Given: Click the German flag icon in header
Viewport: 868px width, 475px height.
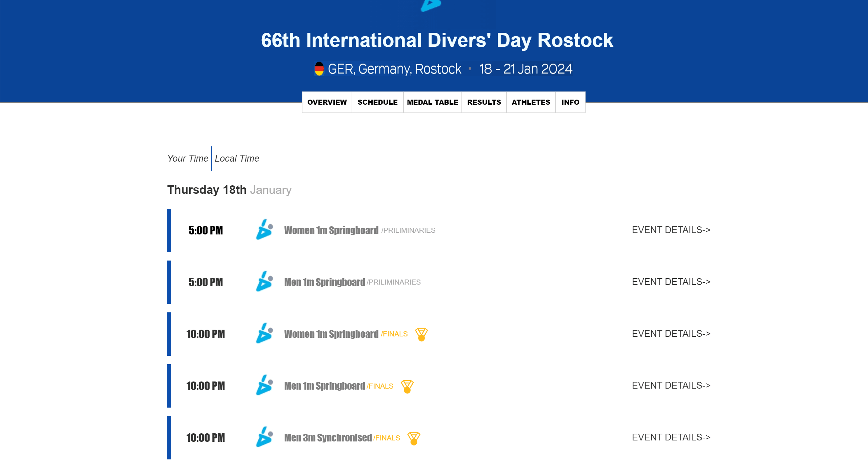Looking at the screenshot, I should point(319,69).
